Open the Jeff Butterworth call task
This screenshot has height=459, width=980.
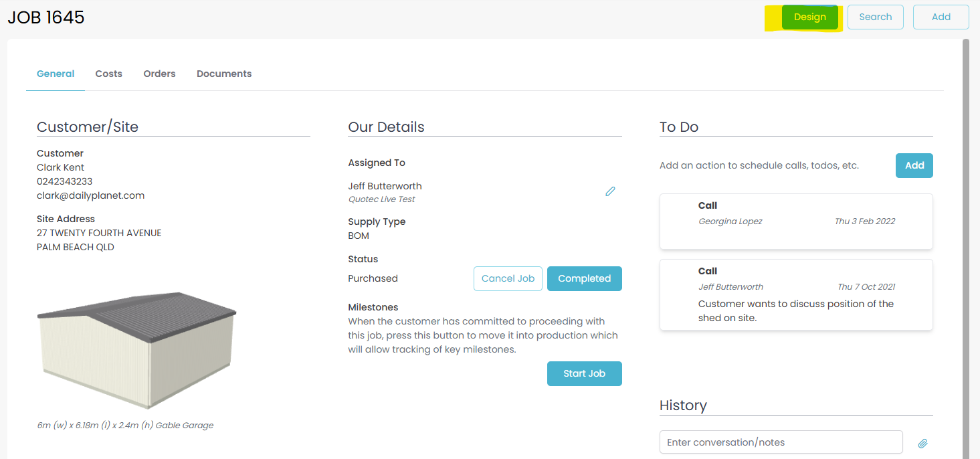pos(796,294)
